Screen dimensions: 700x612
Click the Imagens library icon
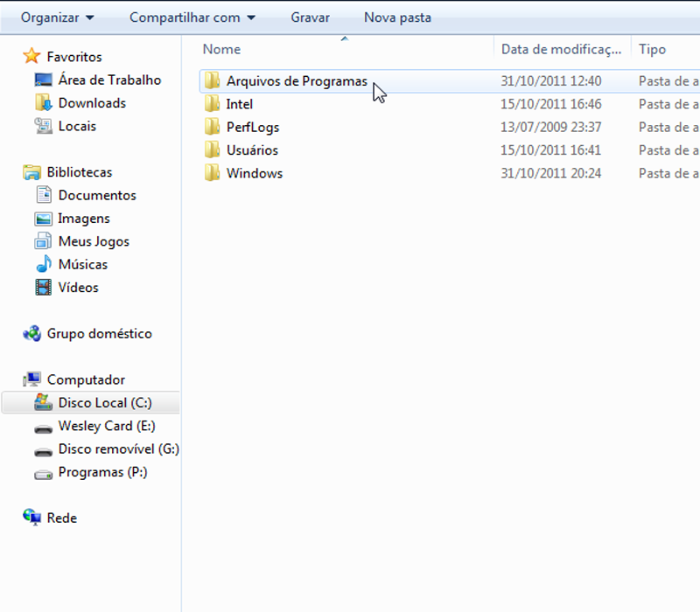pyautogui.click(x=44, y=219)
